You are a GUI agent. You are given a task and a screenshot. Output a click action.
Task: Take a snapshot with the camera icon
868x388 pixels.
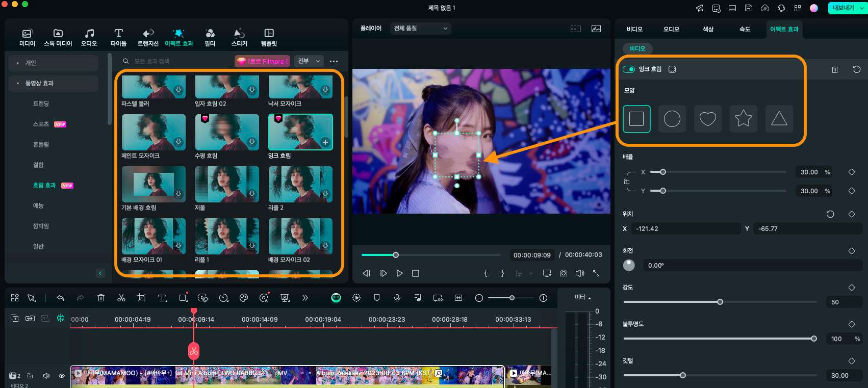564,273
